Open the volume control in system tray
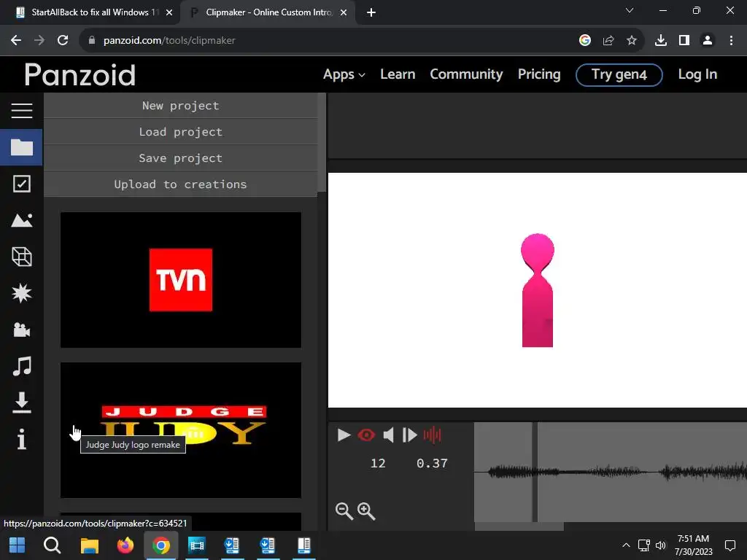The width and height of the screenshot is (747, 560). [661, 545]
